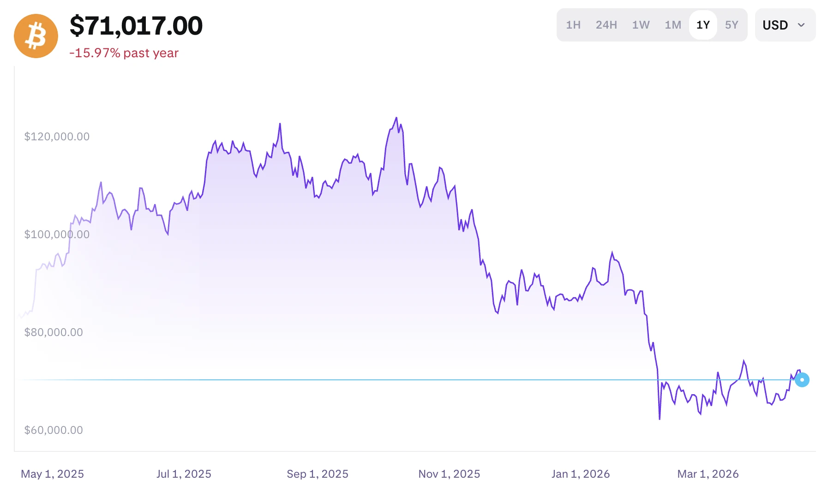Click the Bitcoin logo icon

36,36
